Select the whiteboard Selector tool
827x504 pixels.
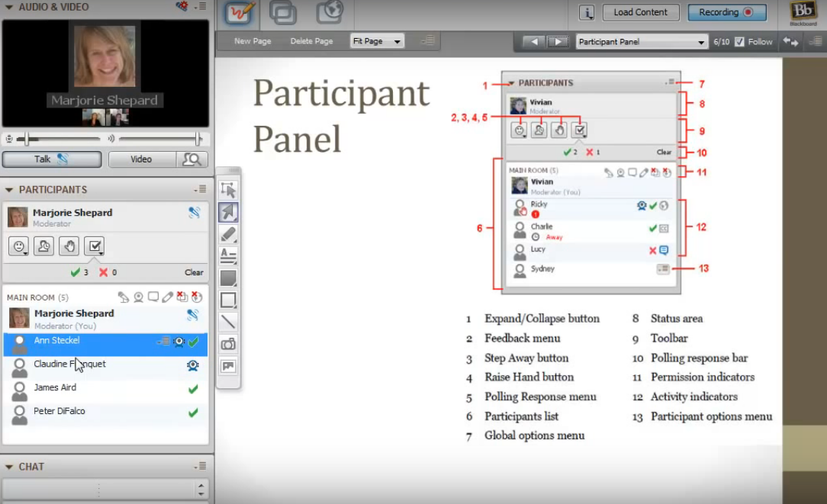(228, 190)
